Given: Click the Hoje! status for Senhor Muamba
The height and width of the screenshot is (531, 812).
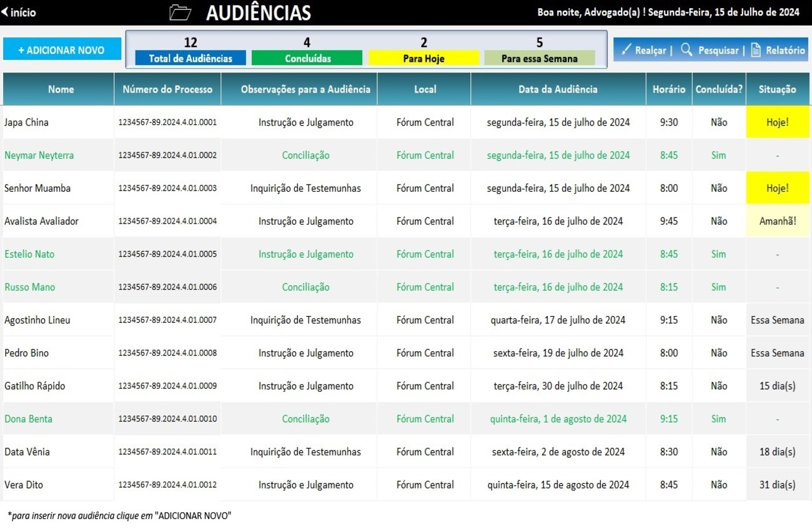Looking at the screenshot, I should click(x=777, y=188).
